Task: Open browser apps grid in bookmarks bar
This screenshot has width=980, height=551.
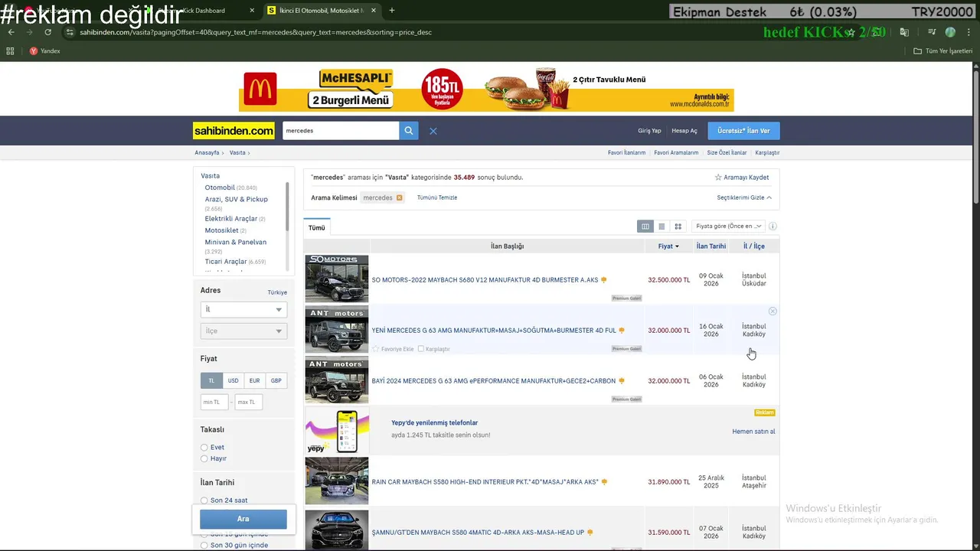Action: (10, 51)
